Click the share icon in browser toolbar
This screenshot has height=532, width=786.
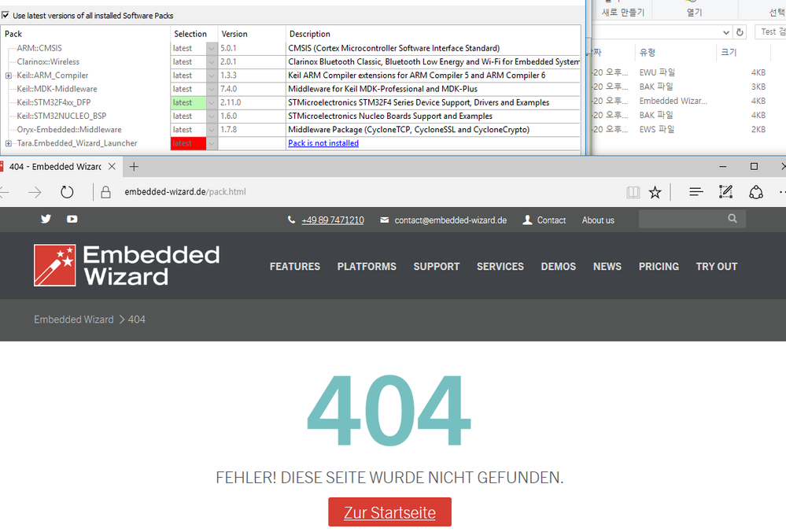(x=756, y=192)
